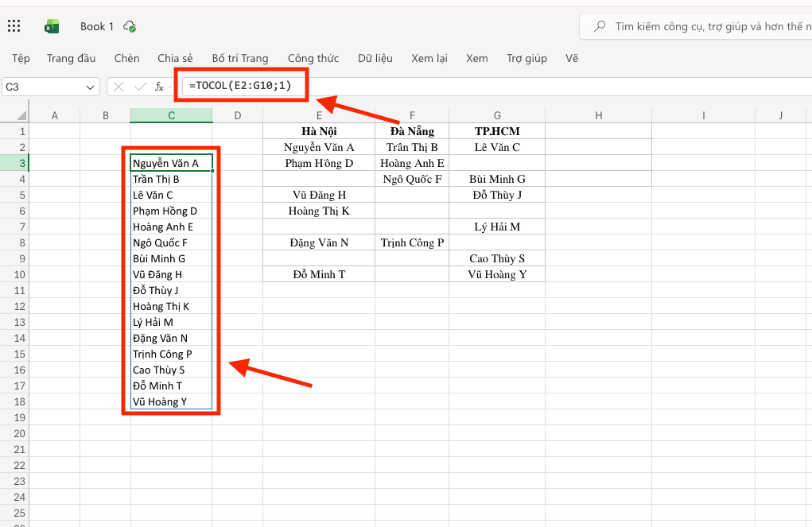Select column C cell Trịnh Công P
812x527 pixels.
[172, 354]
